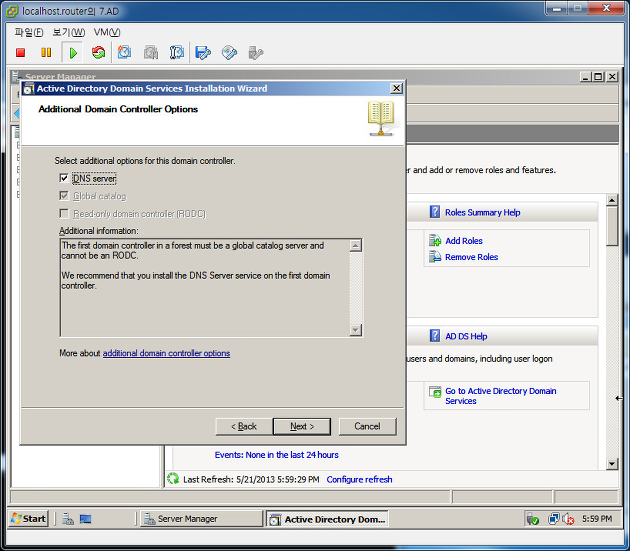
Task: Click the Events: None in the last 24 hours link
Action: pyautogui.click(x=276, y=455)
